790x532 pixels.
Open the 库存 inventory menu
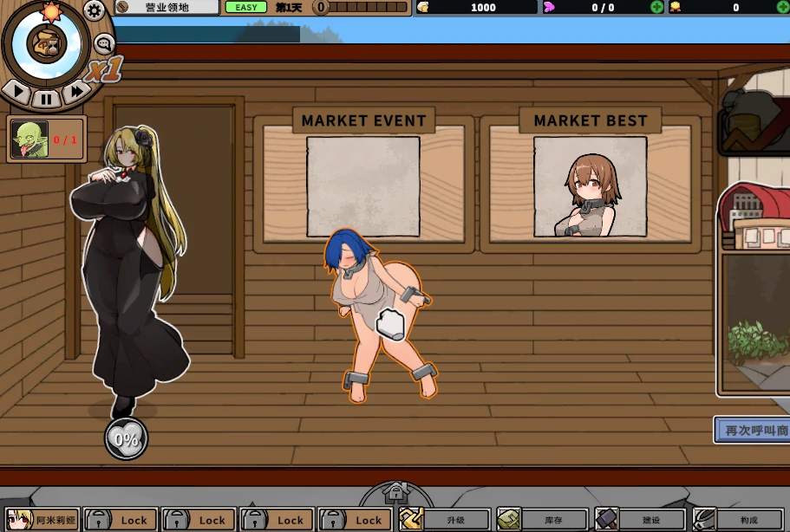coord(543,520)
